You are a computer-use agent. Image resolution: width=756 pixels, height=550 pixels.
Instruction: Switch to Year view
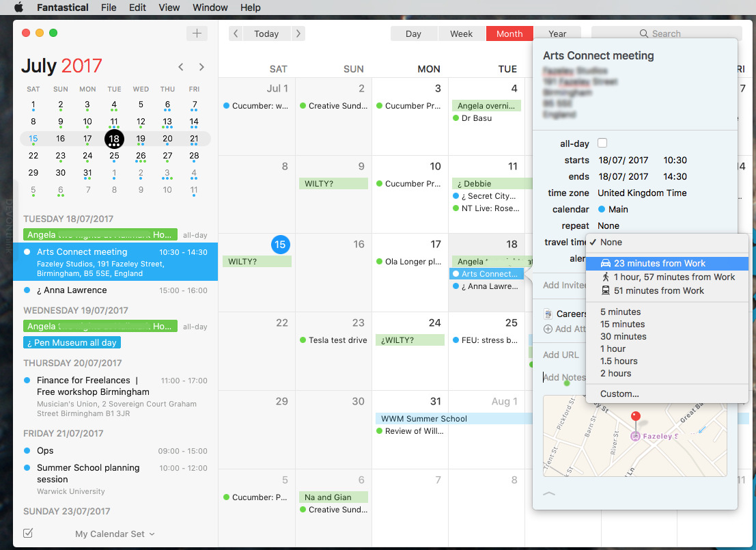tap(557, 33)
